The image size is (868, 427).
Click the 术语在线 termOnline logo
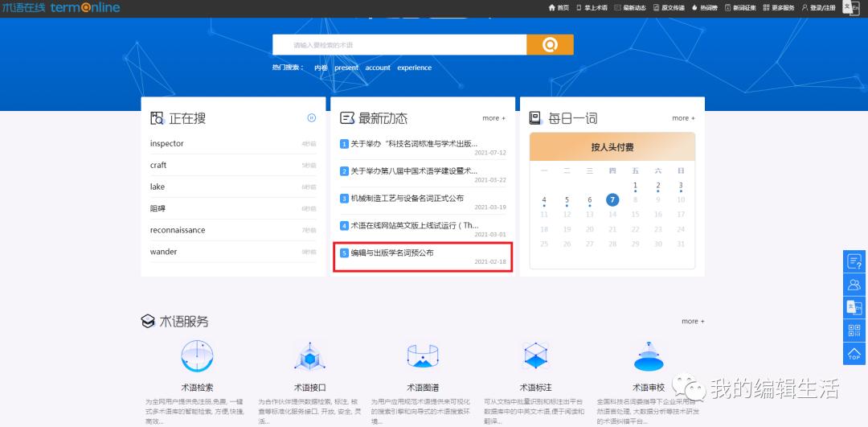coord(61,8)
